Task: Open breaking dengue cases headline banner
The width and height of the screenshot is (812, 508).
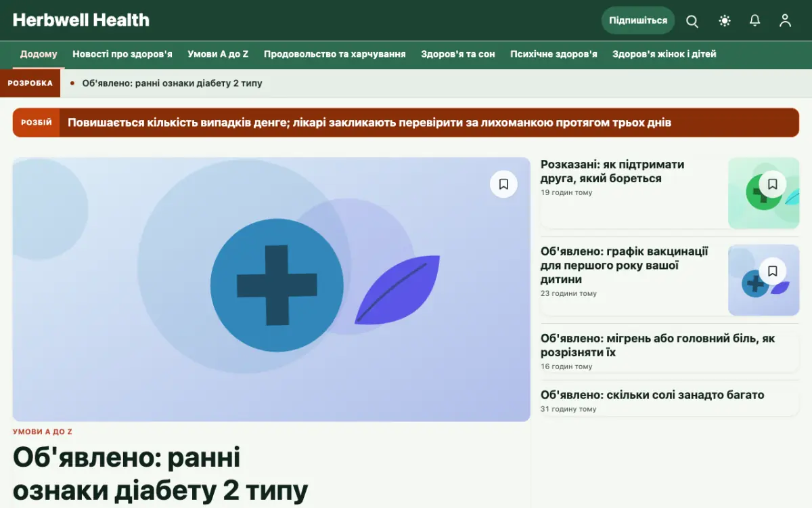Action: pos(369,123)
